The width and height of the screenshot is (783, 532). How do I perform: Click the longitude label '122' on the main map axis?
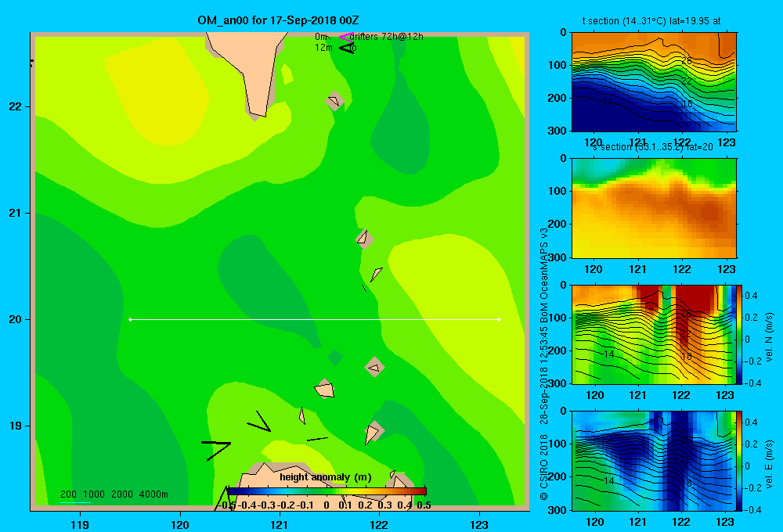tap(379, 524)
